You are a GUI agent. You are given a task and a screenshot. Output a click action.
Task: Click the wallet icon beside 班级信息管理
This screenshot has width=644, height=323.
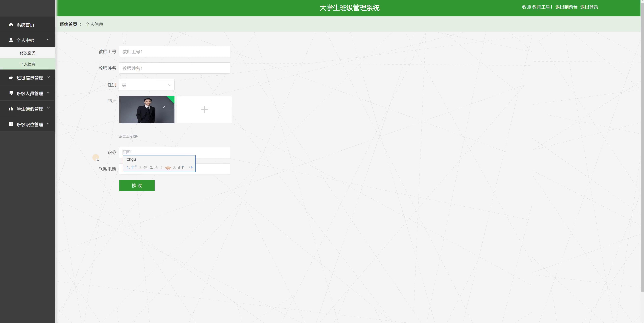click(x=11, y=78)
